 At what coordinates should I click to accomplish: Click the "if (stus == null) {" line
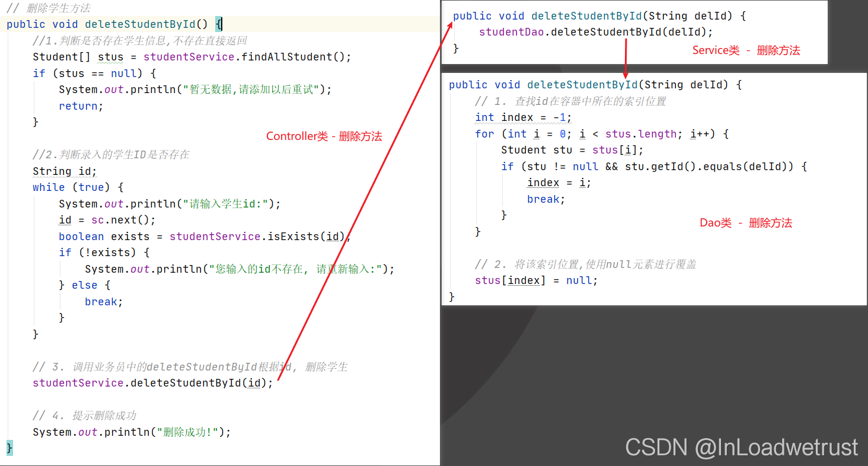[x=94, y=74]
